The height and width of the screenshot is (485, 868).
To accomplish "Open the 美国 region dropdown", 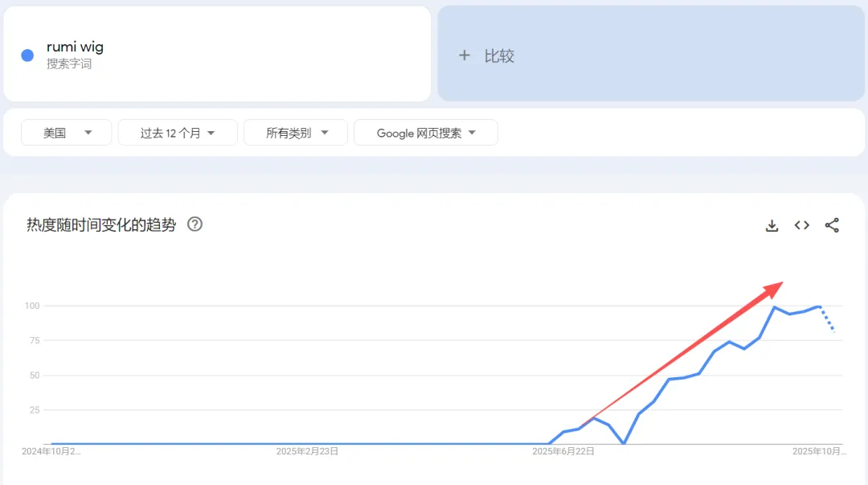I will click(x=66, y=132).
